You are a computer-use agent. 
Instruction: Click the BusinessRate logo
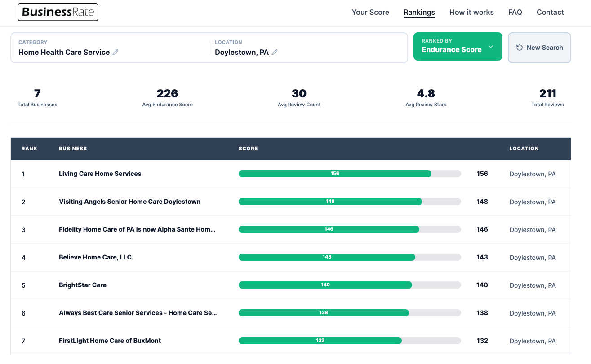[x=58, y=12]
